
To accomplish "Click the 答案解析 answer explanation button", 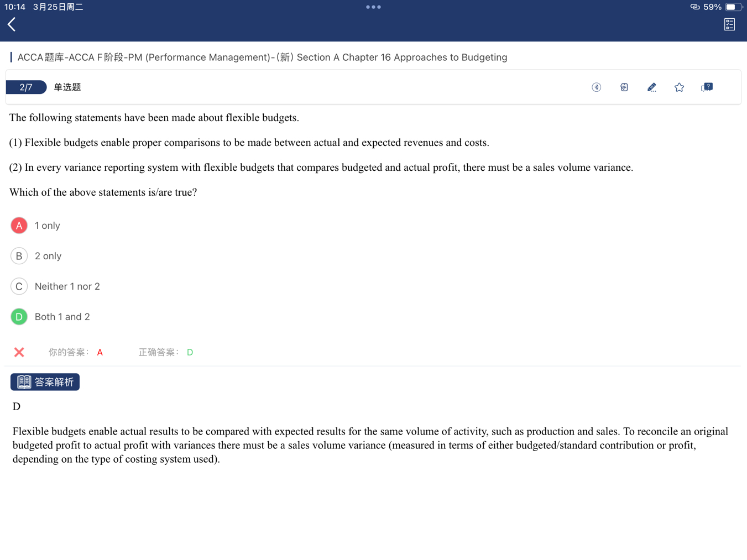I will pos(45,382).
